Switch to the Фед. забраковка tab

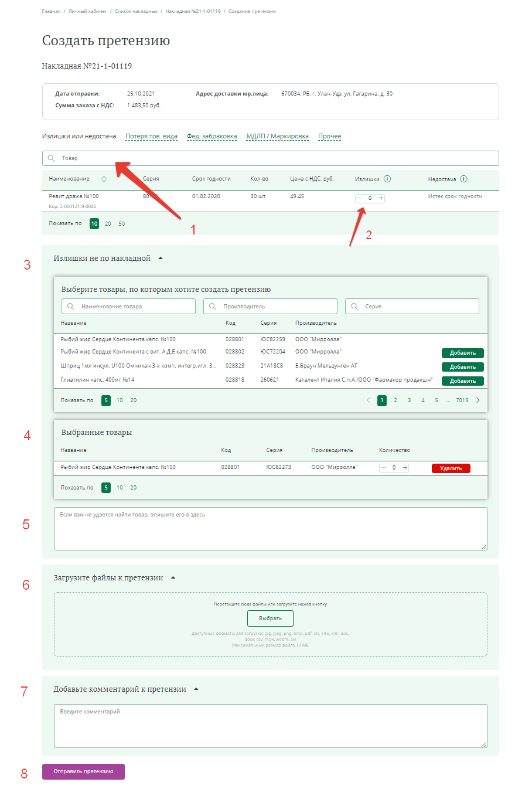[x=212, y=136]
